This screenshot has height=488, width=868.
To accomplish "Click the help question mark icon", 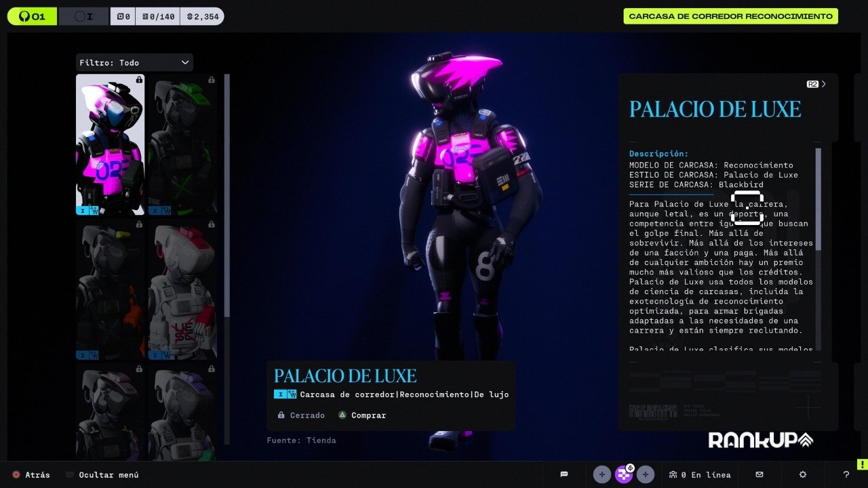I will click(846, 474).
